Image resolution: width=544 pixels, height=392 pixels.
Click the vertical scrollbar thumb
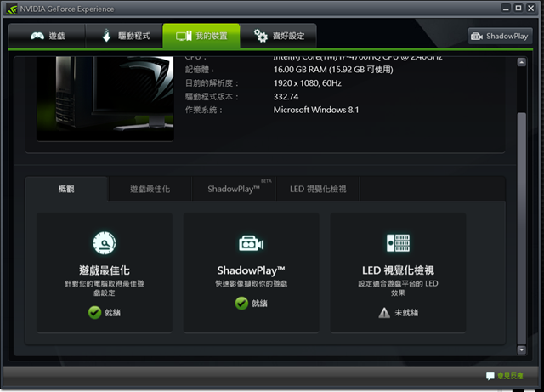click(x=521, y=229)
